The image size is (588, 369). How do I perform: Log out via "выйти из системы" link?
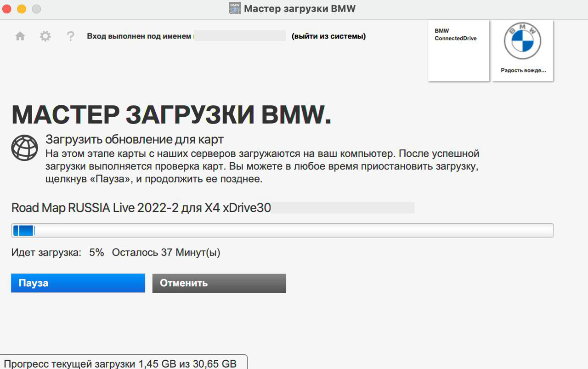pos(328,36)
